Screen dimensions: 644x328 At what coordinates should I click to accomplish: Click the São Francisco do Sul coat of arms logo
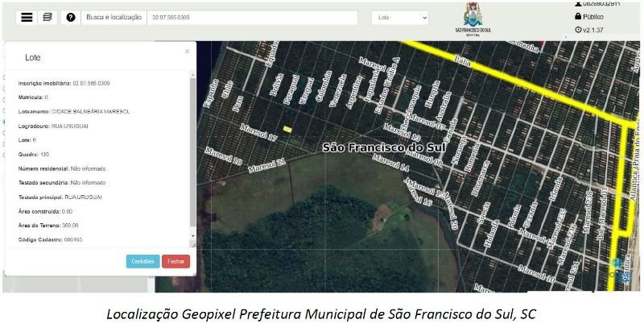(x=473, y=19)
